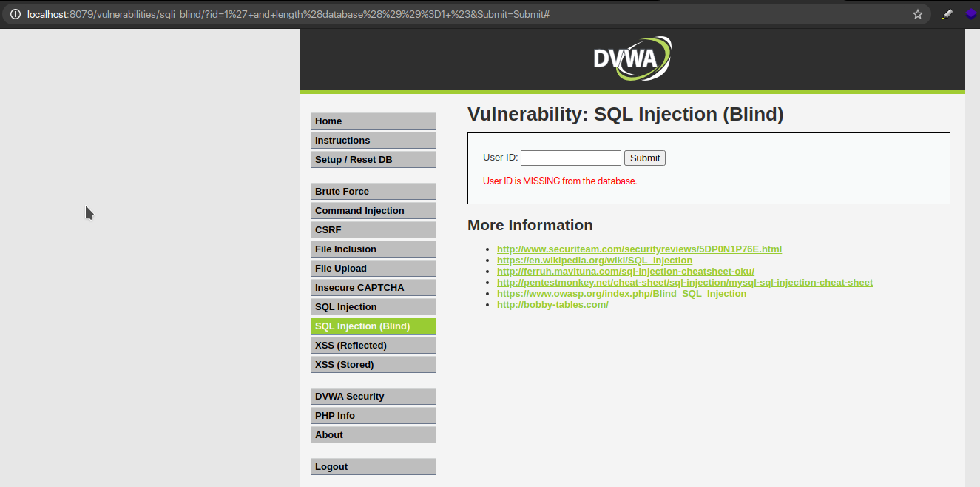This screenshot has width=980, height=487.
Task: Click the pen extension icon in toolbar
Action: pyautogui.click(x=947, y=14)
